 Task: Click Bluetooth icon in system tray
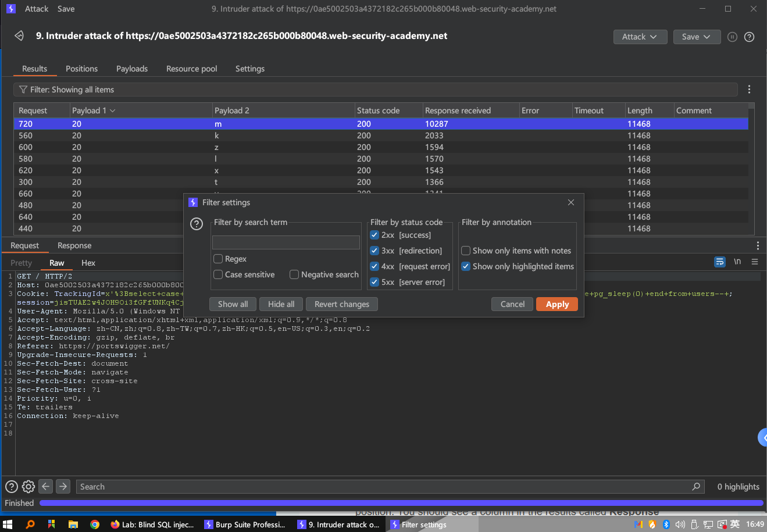tap(666, 524)
